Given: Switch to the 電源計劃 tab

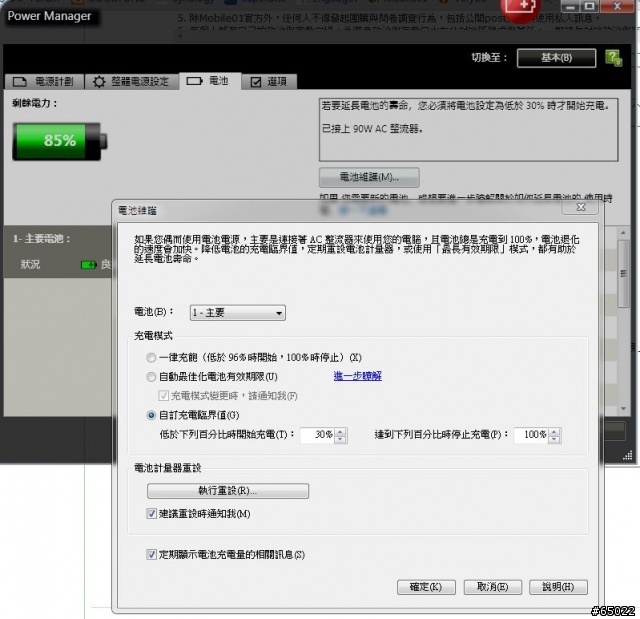Looking at the screenshot, I should click(43, 82).
